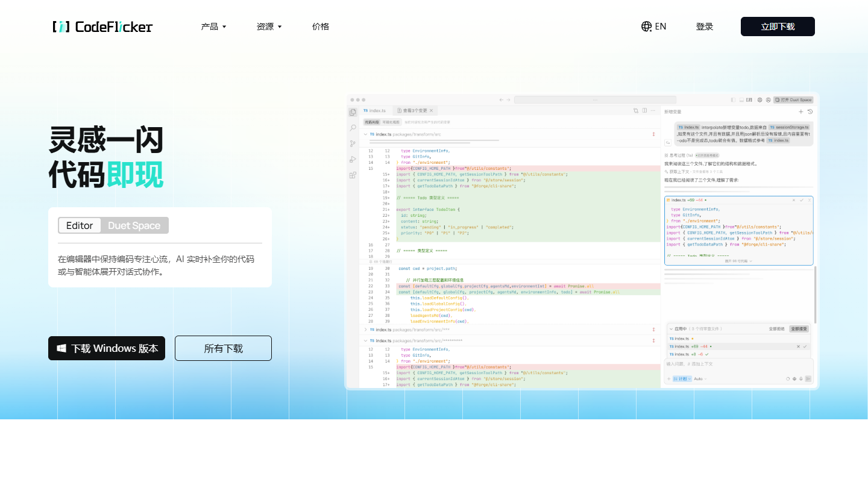The image size is (868, 488).
Task: Click the 立即下载 button
Action: (778, 27)
